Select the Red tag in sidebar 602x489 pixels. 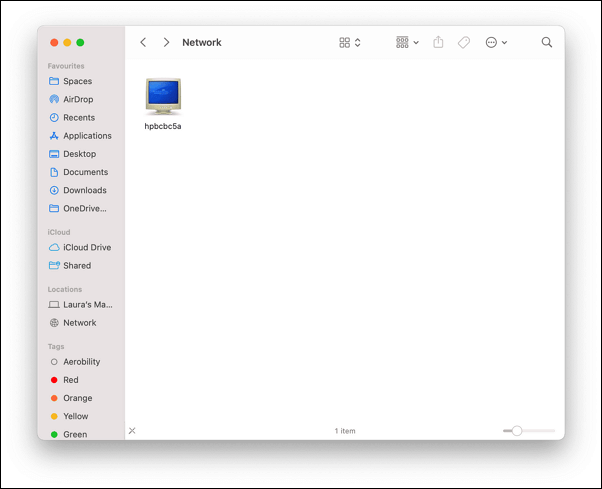click(70, 380)
